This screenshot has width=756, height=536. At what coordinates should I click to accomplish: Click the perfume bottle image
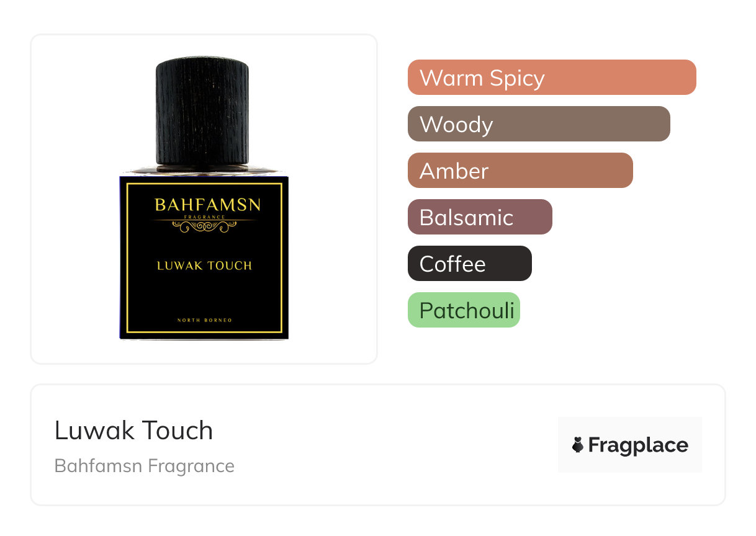pos(204,199)
